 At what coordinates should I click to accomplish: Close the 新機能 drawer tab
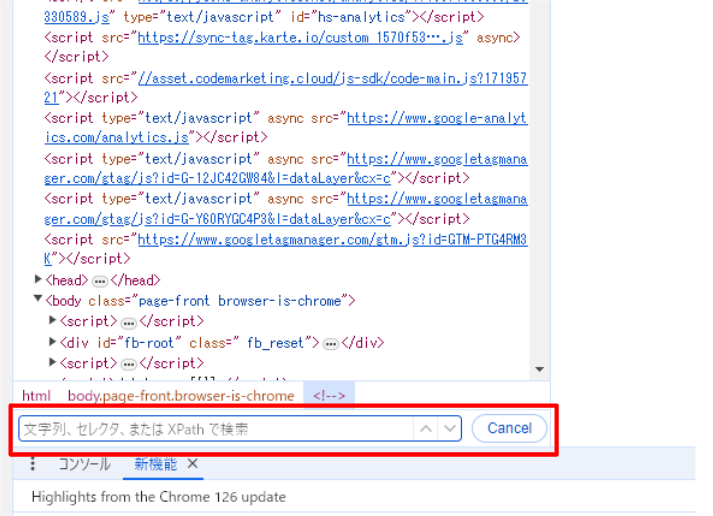click(x=193, y=464)
